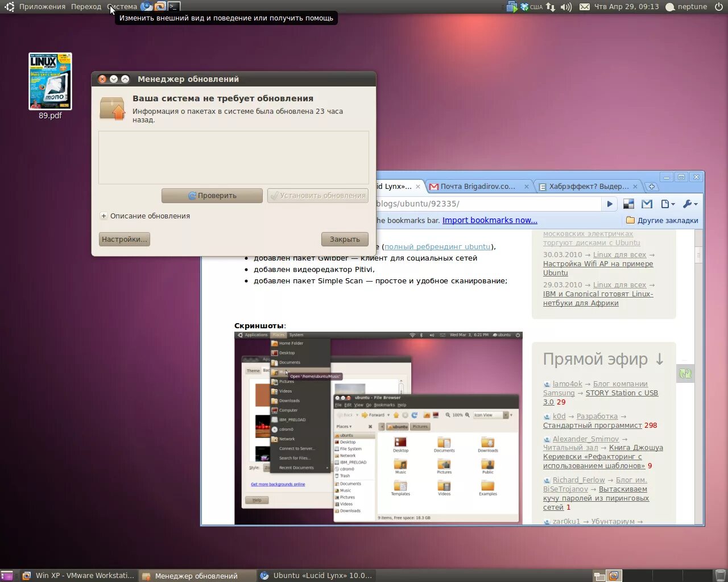The height and width of the screenshot is (582, 728).
Task: Open the clock showing Чтв Апр 29, 09:13
Action: pyautogui.click(x=626, y=7)
